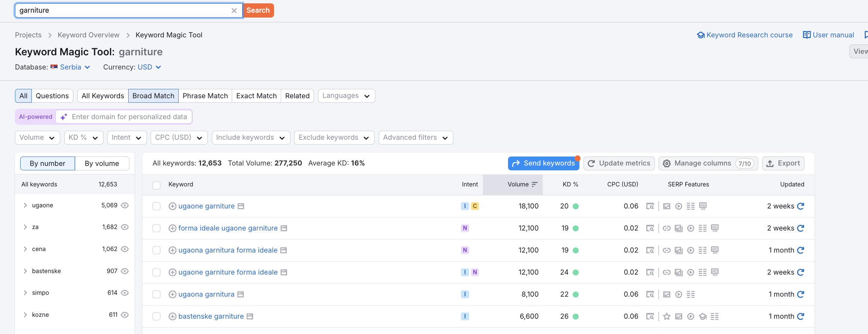Click reviews star SERP feature for bastenske garniture

667,316
